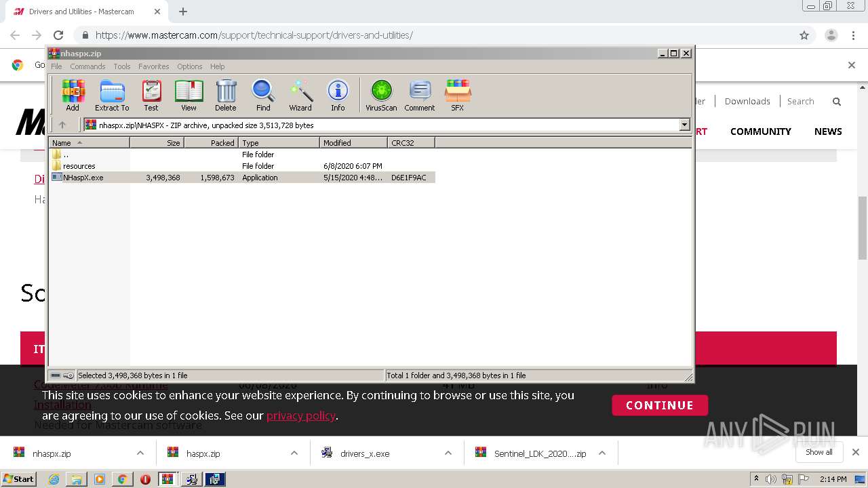
Task: Click the Chrome address bar URL
Action: point(254,35)
